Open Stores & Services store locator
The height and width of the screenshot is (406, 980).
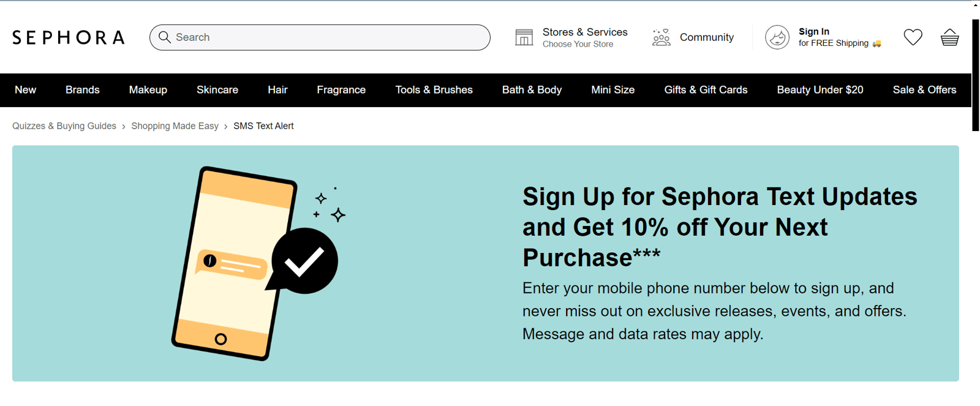573,37
